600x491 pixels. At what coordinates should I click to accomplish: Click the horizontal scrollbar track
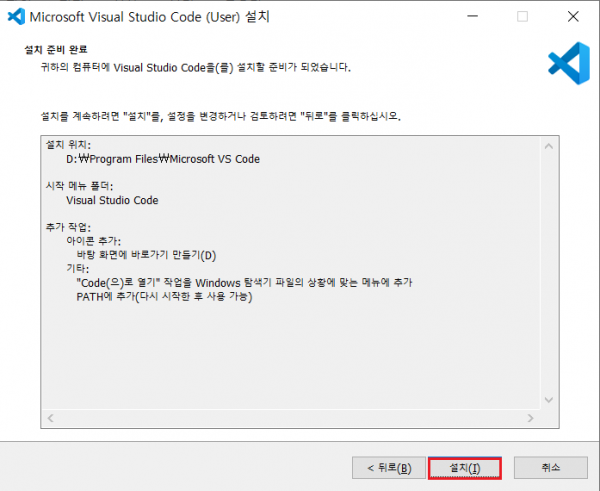pyautogui.click(x=290, y=418)
